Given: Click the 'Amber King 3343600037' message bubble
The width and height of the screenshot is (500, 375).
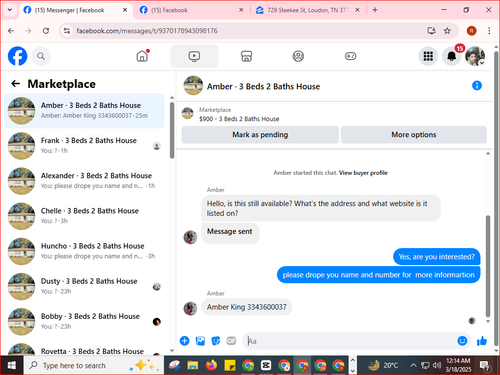Looking at the screenshot, I should [x=246, y=307].
